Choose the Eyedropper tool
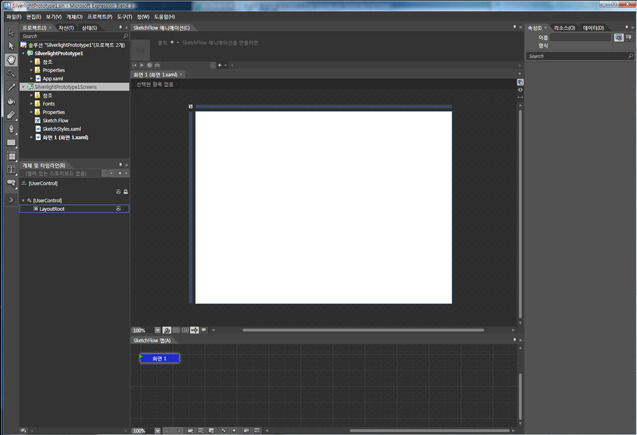637x435 pixels. [x=11, y=87]
